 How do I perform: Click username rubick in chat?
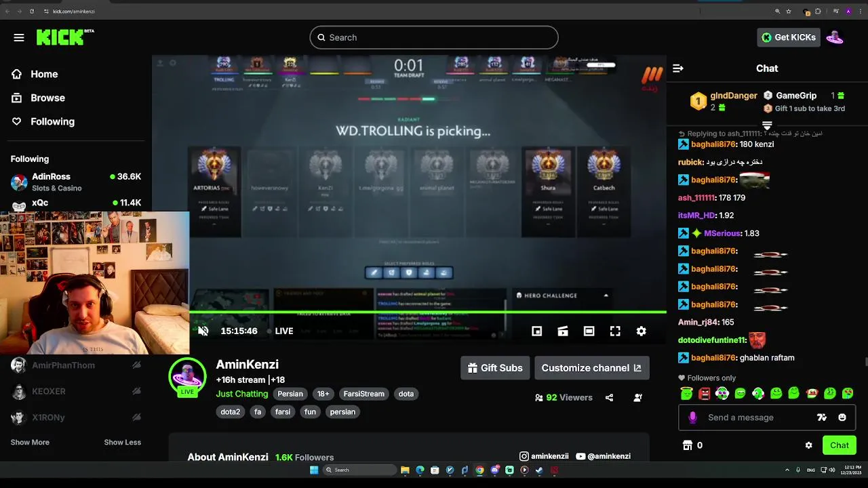pos(691,162)
